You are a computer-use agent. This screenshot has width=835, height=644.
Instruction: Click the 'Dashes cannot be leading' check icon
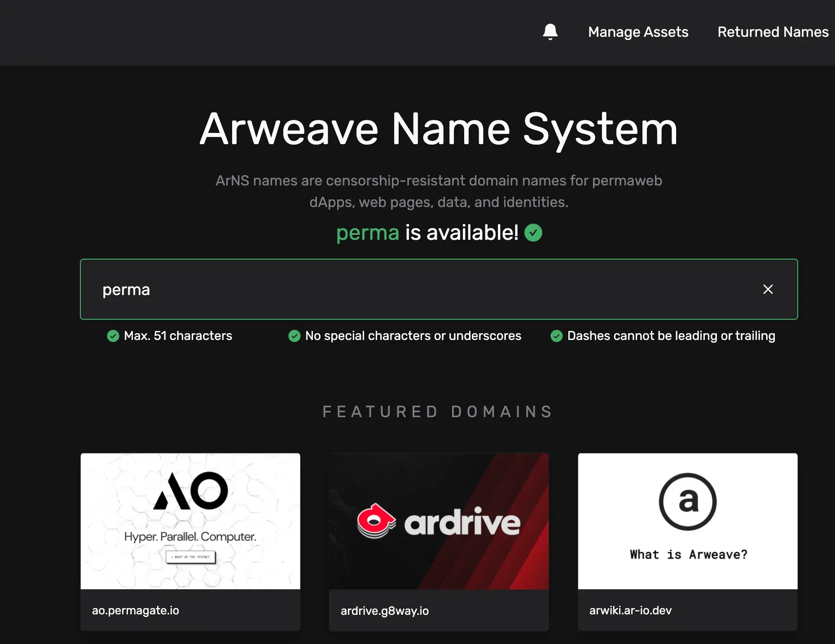tap(557, 336)
